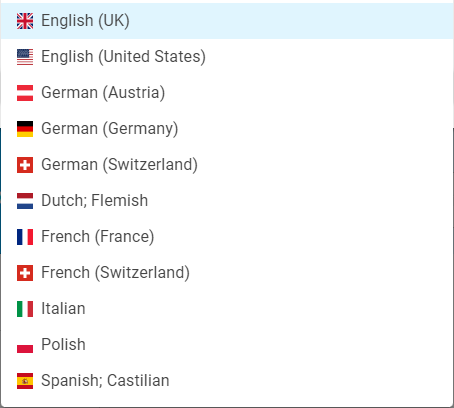Click the Austrian flag icon
This screenshot has width=454, height=408.
tap(25, 93)
